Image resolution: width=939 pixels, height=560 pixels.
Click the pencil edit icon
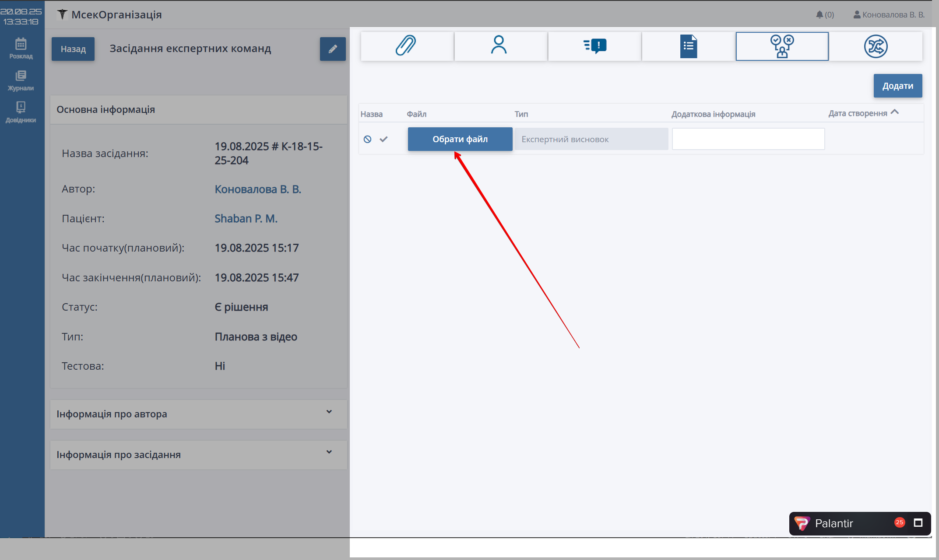(333, 49)
